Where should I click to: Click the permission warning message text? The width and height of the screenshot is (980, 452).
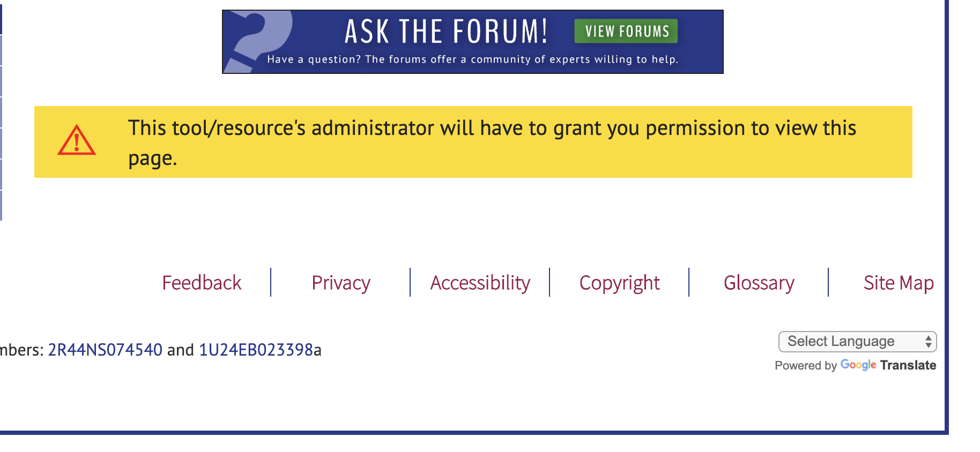click(x=492, y=129)
